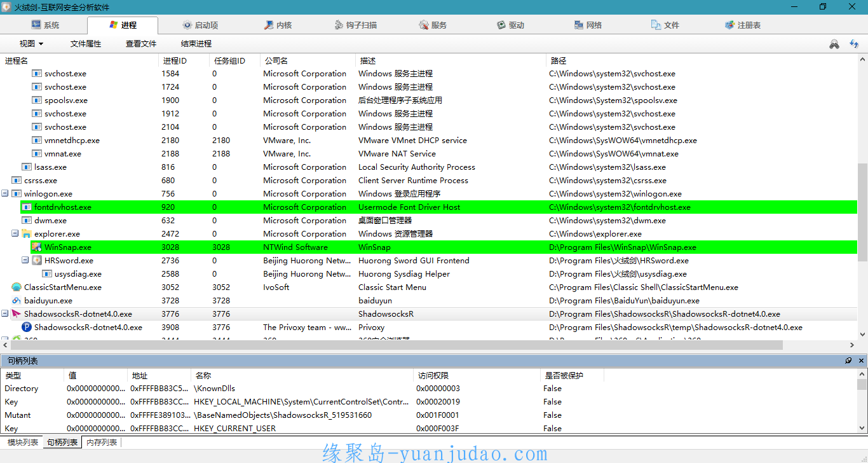Click the csrss.exe process icon
Image resolution: width=868 pixels, height=463 pixels.
(17, 180)
